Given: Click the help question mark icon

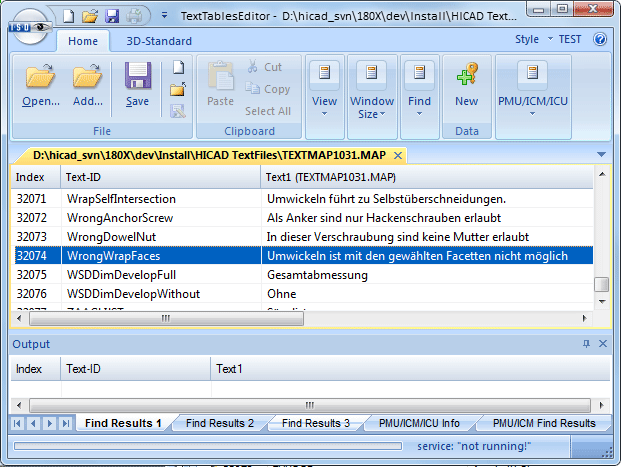Looking at the screenshot, I should tap(600, 40).
